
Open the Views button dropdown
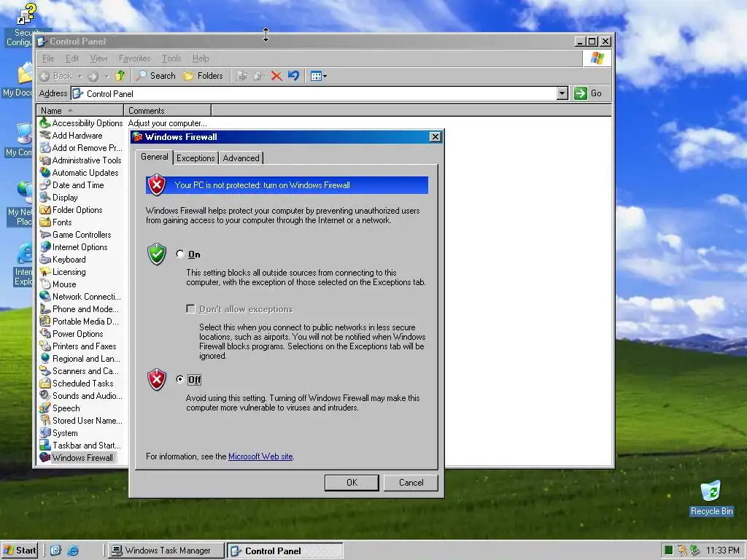(x=325, y=76)
